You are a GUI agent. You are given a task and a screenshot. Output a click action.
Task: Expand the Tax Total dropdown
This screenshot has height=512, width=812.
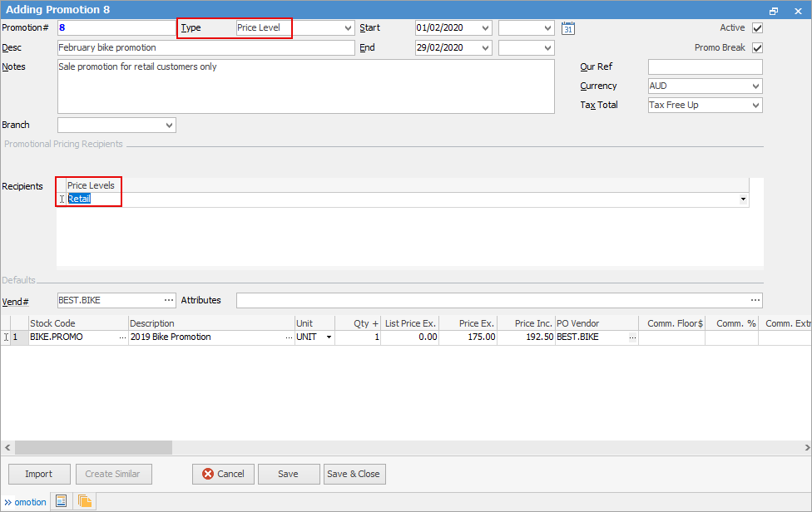coord(755,106)
